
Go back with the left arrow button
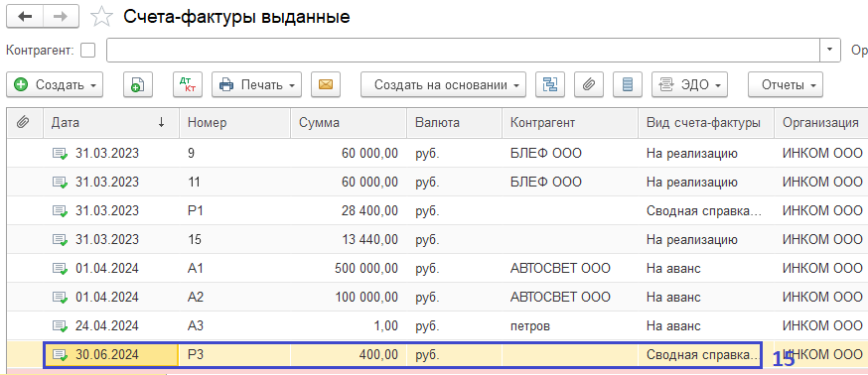pyautogui.click(x=25, y=17)
